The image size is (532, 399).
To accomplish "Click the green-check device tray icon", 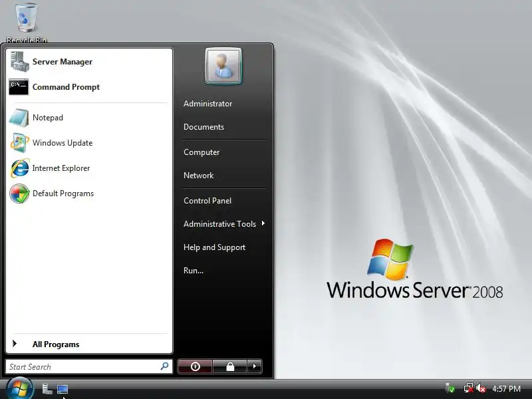I will tap(450, 388).
